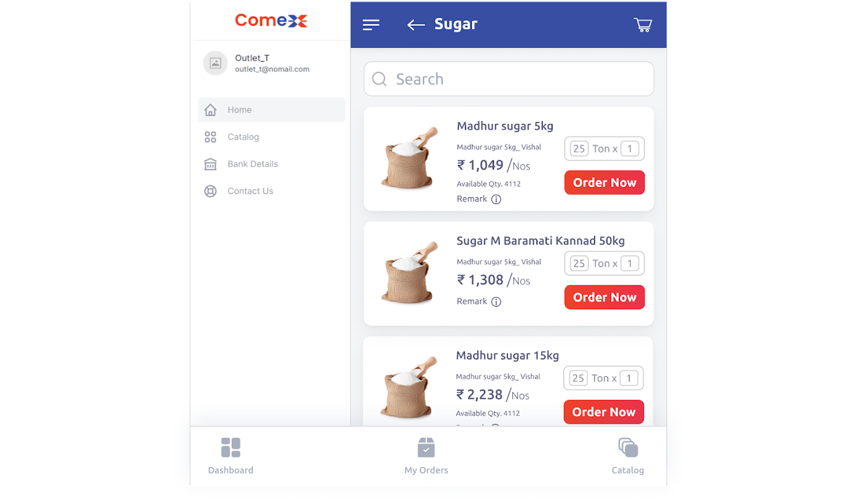Click the Remark info icon for Sugar M Baramati

[496, 302]
